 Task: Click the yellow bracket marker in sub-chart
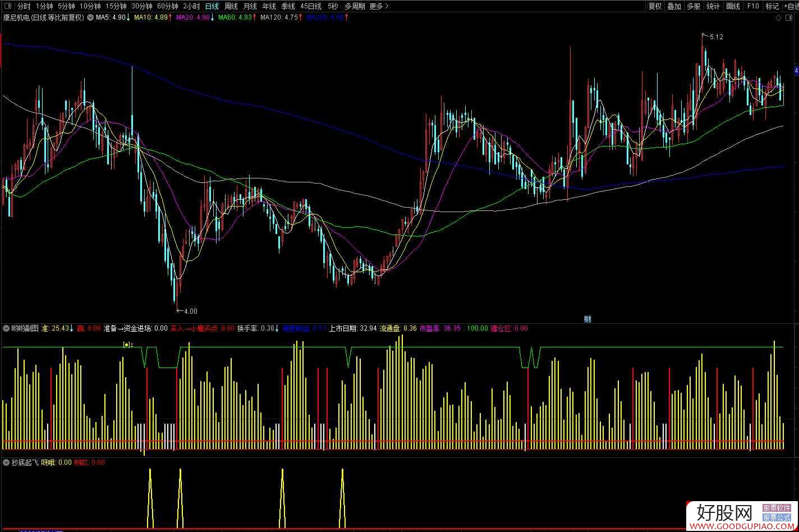pyautogui.click(x=127, y=345)
